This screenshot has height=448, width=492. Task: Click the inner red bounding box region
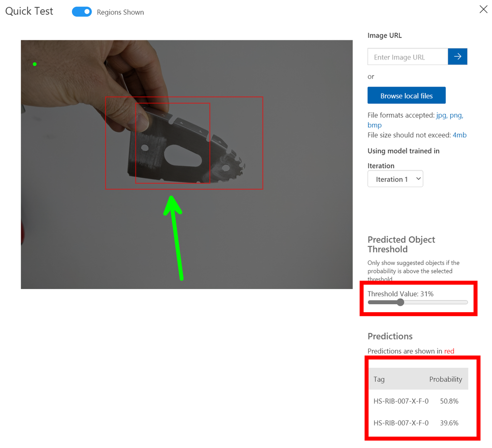(172, 143)
